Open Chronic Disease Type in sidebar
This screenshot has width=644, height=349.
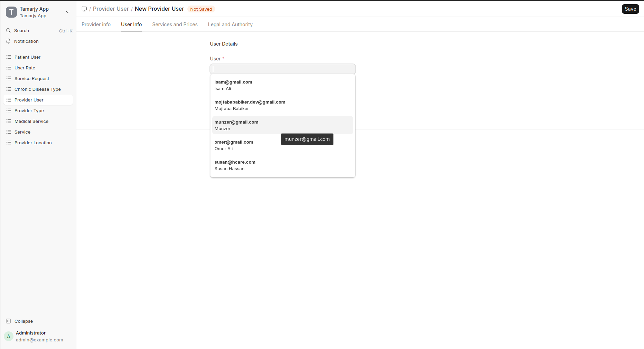click(x=38, y=89)
